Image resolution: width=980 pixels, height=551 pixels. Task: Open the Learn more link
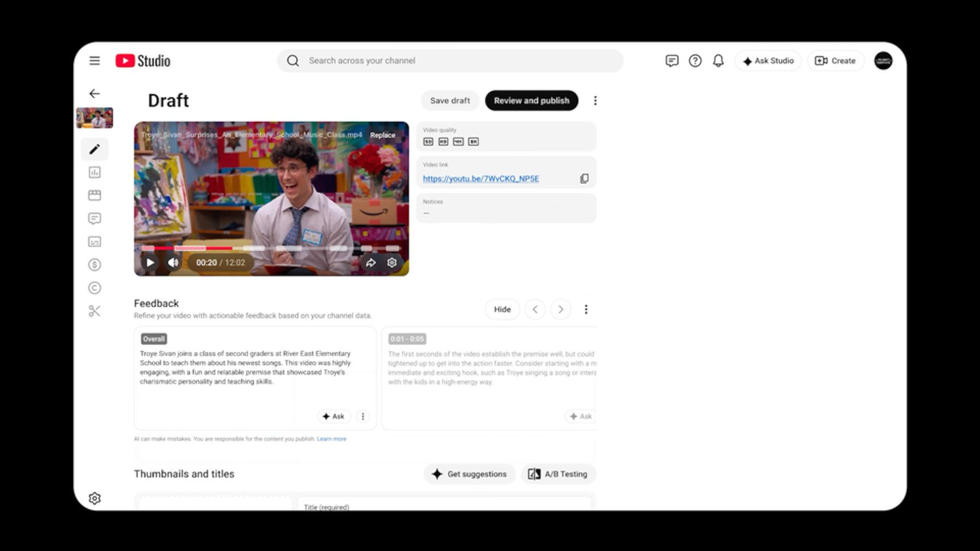[331, 439]
